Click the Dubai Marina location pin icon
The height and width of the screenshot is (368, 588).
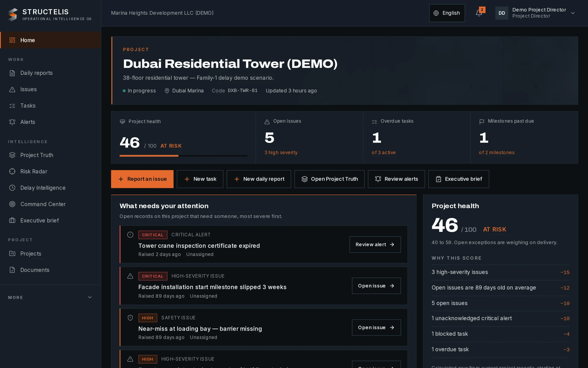[167, 91]
